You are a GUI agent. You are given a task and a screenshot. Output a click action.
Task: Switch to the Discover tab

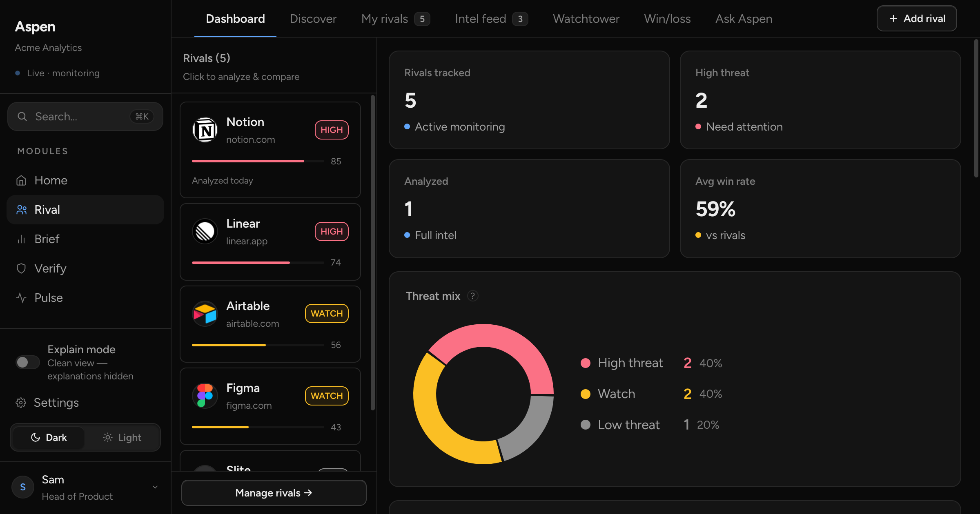coord(313,19)
